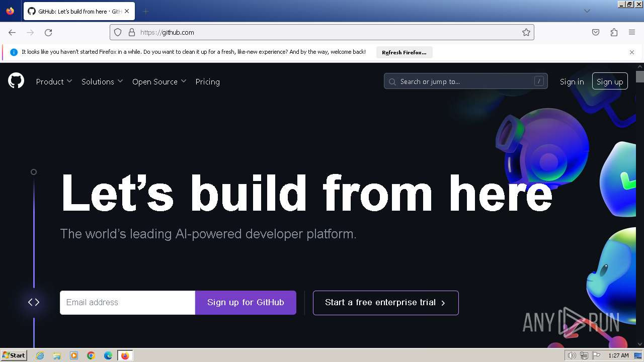
Task: Click the Sign in link
Action: [x=572, y=81]
